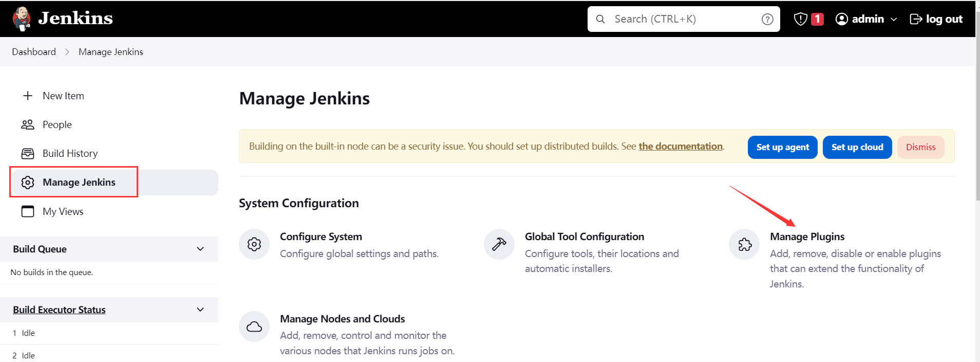Click the Manage Plugins puzzle icon
The width and height of the screenshot is (980, 362).
[744, 244]
